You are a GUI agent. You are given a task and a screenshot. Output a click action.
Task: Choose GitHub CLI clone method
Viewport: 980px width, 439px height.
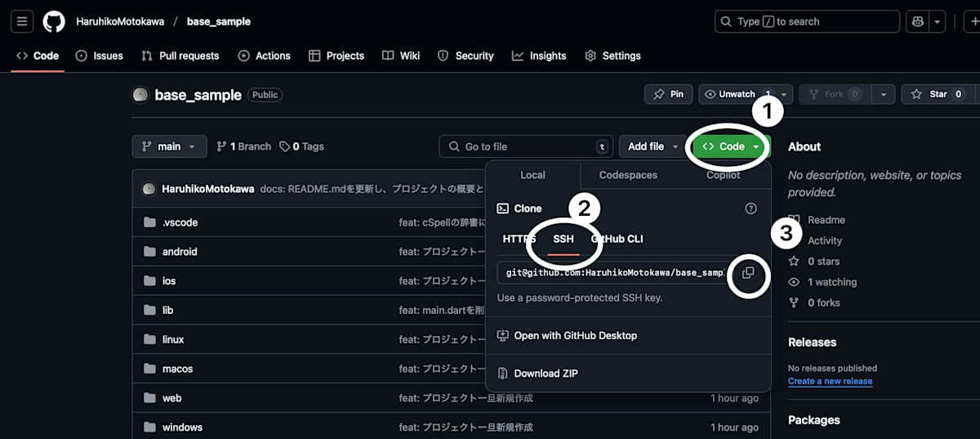(617, 239)
